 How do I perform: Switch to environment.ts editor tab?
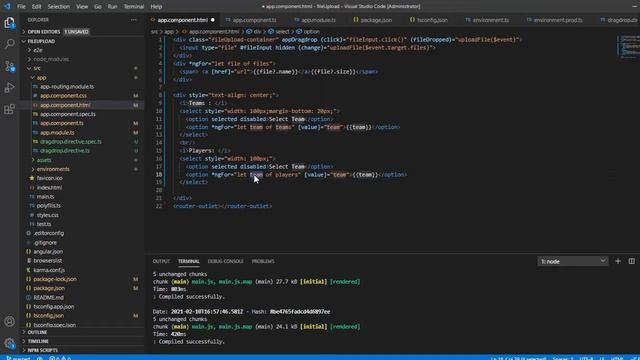coord(491,20)
